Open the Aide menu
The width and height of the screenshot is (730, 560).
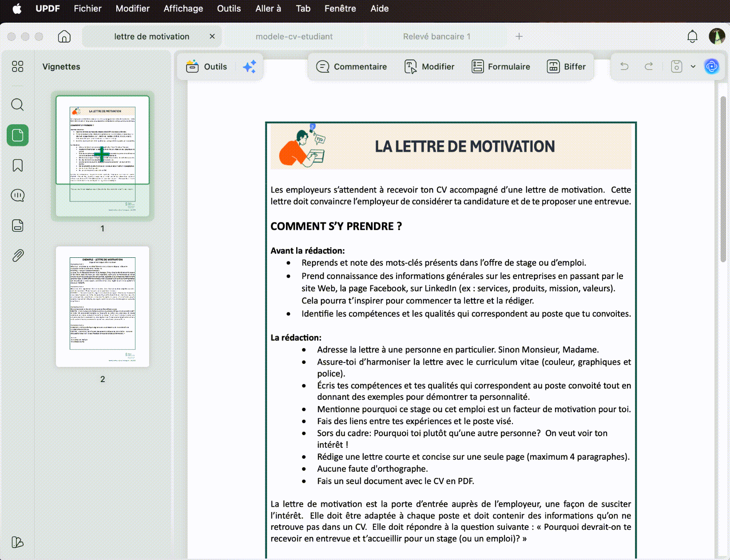tap(380, 8)
